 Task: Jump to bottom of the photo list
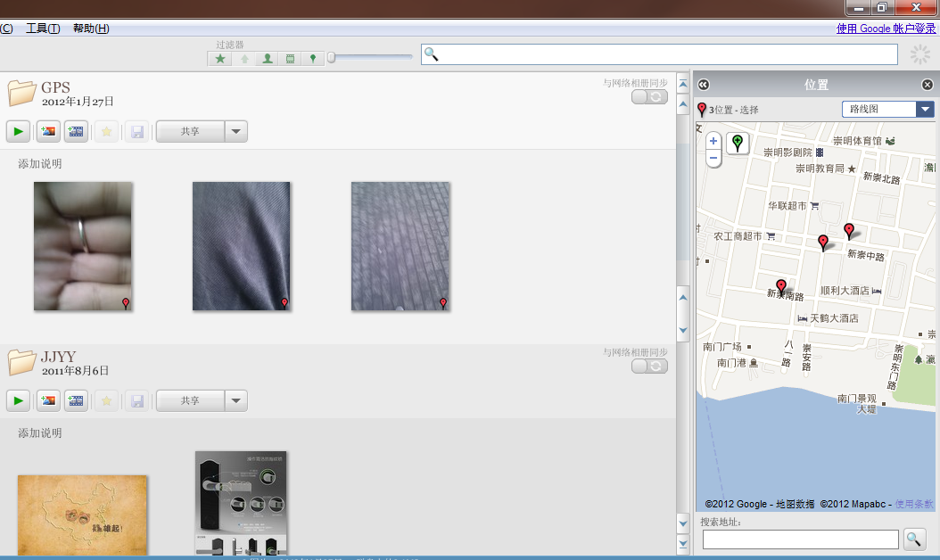pyautogui.click(x=683, y=544)
